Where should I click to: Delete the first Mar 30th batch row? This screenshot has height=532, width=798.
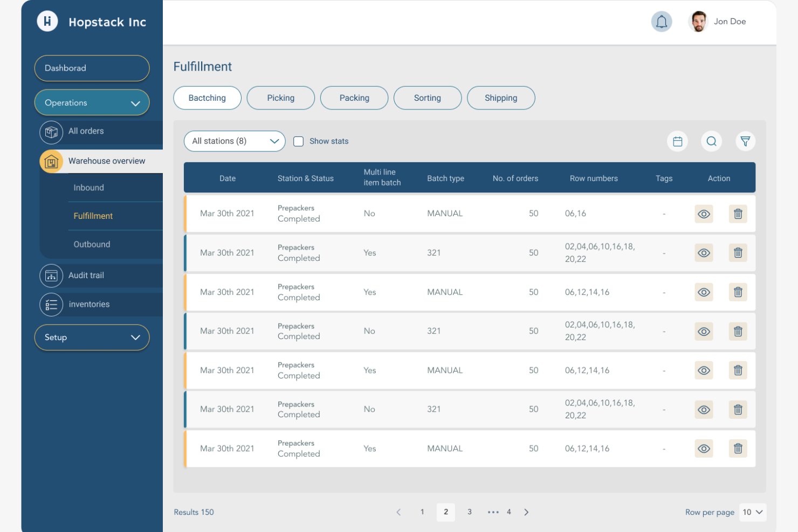(738, 213)
